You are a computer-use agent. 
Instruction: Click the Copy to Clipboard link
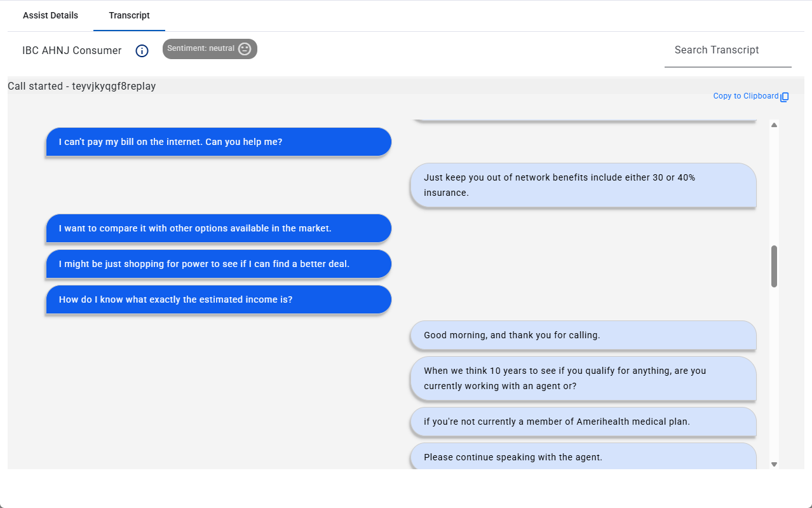(745, 96)
